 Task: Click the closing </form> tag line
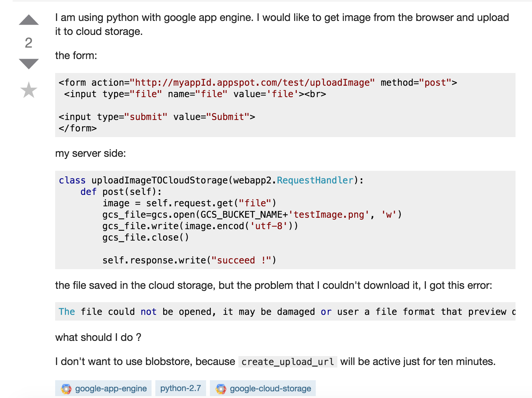pos(78,128)
